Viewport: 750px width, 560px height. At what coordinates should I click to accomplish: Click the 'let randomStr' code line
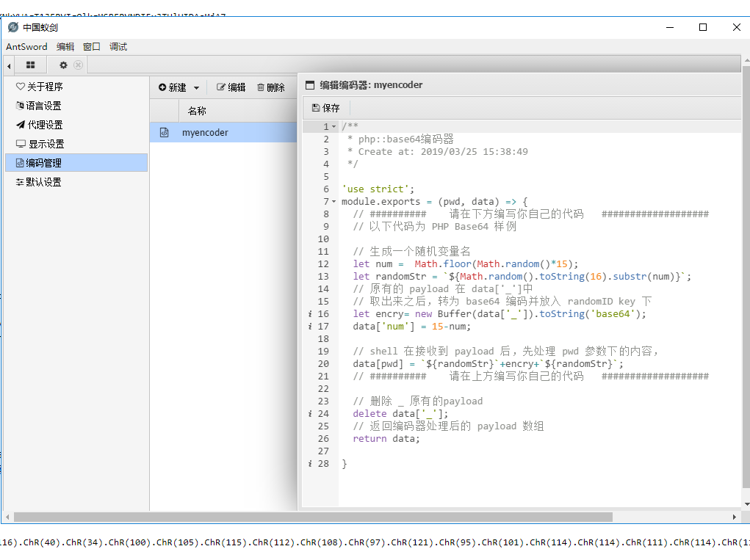522,277
